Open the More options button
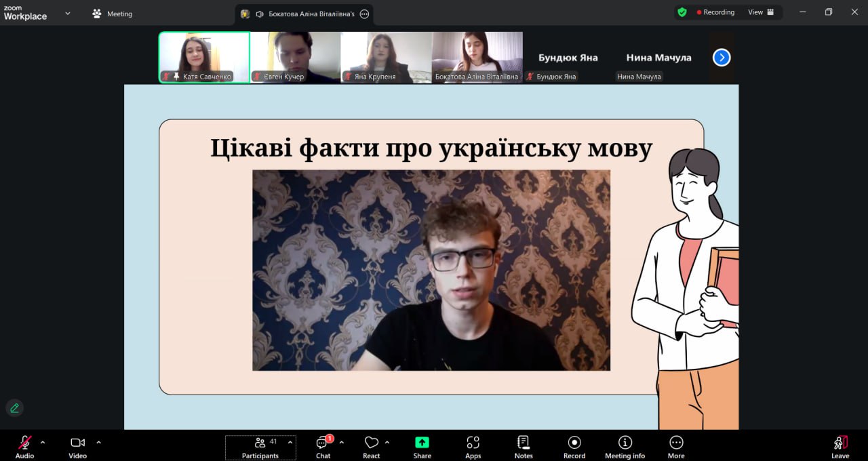 pyautogui.click(x=676, y=443)
